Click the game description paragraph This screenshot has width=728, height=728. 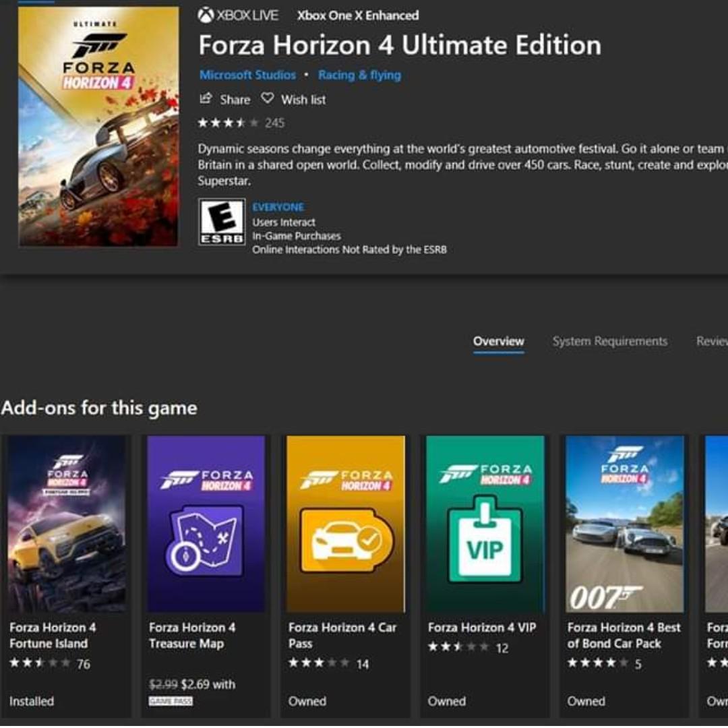pyautogui.click(x=462, y=165)
